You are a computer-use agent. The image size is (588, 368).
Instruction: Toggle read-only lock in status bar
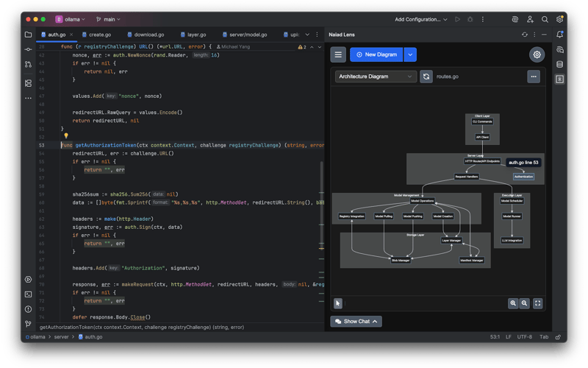(557, 336)
